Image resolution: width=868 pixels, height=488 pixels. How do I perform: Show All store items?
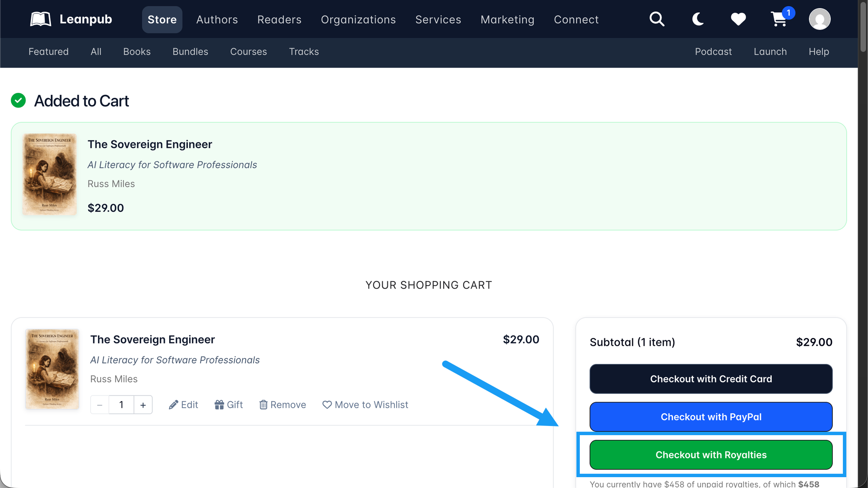(x=96, y=52)
